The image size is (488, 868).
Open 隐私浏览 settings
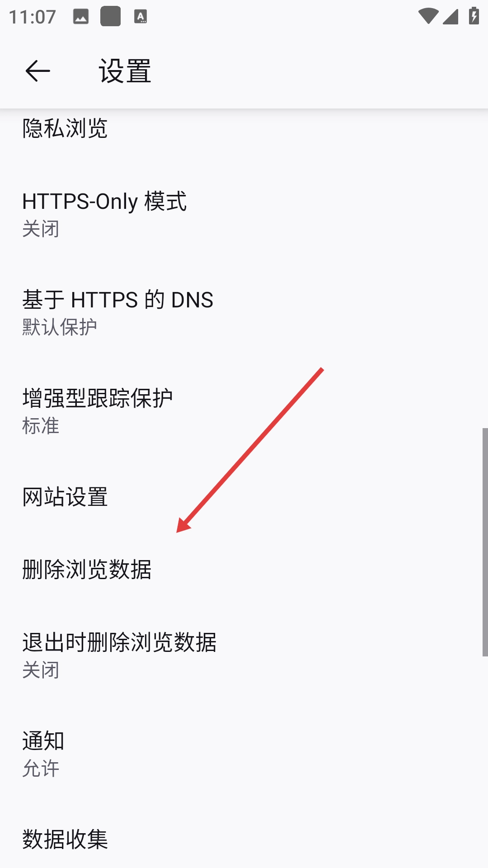coord(244,128)
